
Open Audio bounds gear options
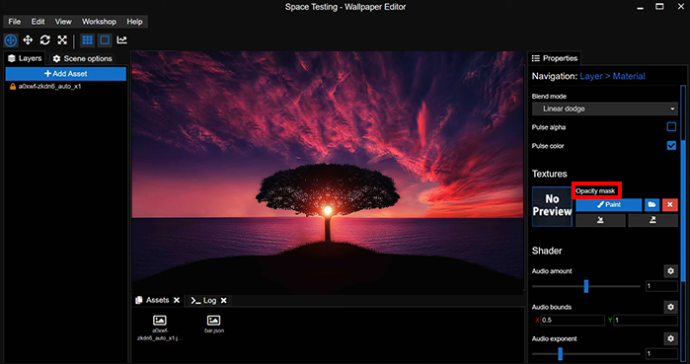pos(671,307)
